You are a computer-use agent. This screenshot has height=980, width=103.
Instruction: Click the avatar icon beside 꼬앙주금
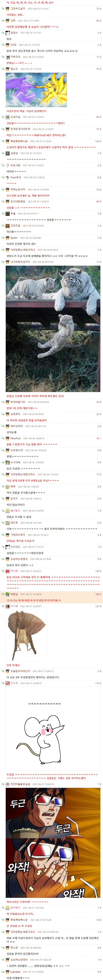[x=8, y=226]
